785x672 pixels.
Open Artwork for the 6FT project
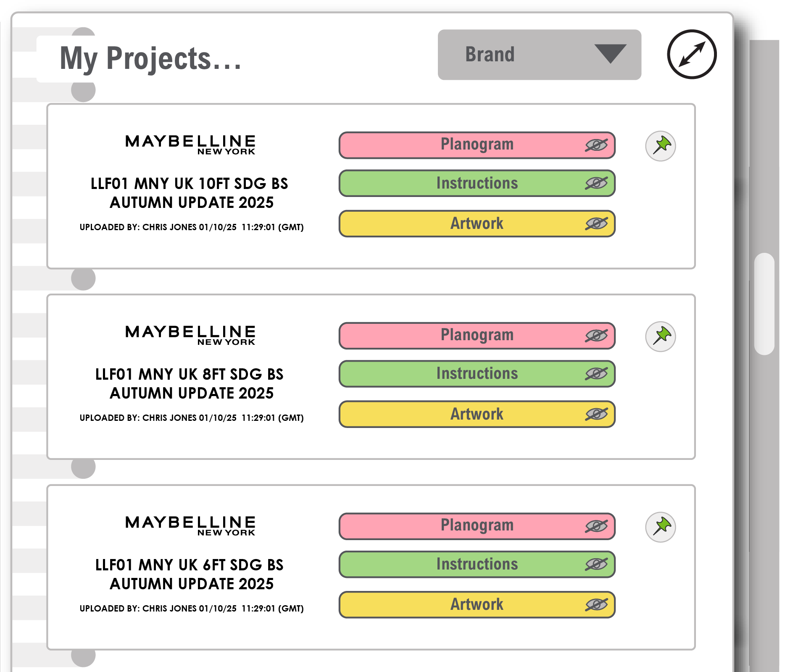click(477, 604)
